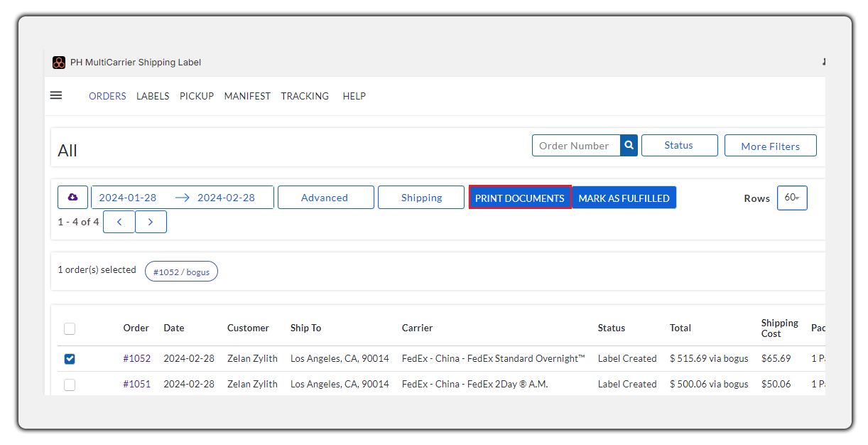
Task: Click the Carrier column header
Action: pos(417,328)
